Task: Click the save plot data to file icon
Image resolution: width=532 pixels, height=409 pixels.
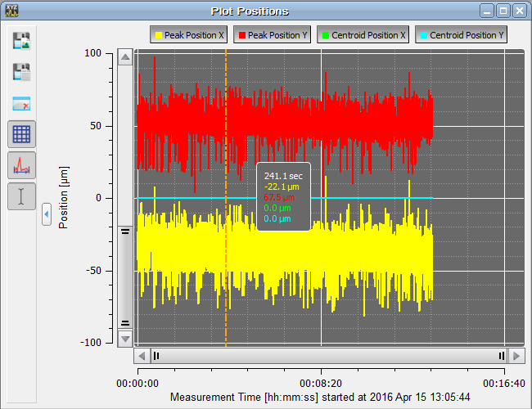Action: pos(21,72)
